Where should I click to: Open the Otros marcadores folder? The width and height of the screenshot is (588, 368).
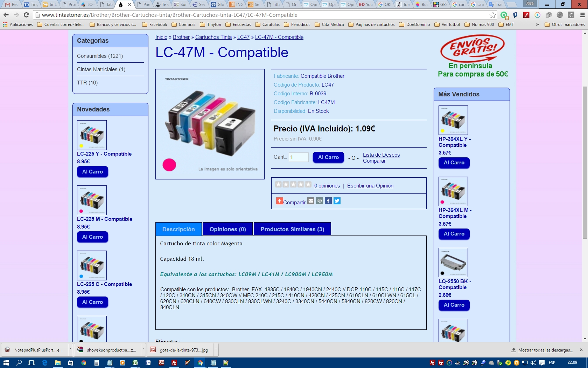pos(565,25)
